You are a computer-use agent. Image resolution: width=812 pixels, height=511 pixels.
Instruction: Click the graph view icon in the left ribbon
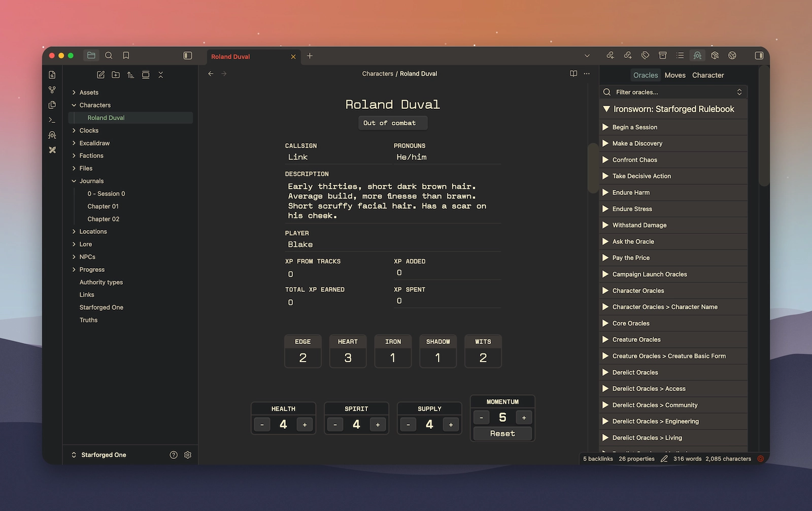tap(52, 89)
